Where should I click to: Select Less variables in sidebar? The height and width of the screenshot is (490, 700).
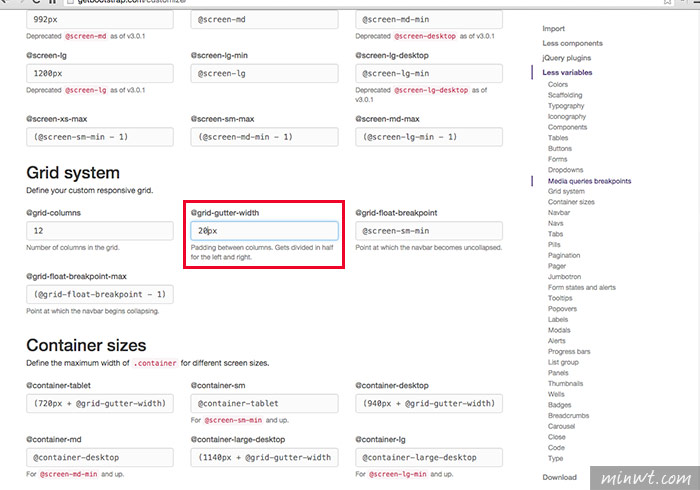(x=567, y=72)
